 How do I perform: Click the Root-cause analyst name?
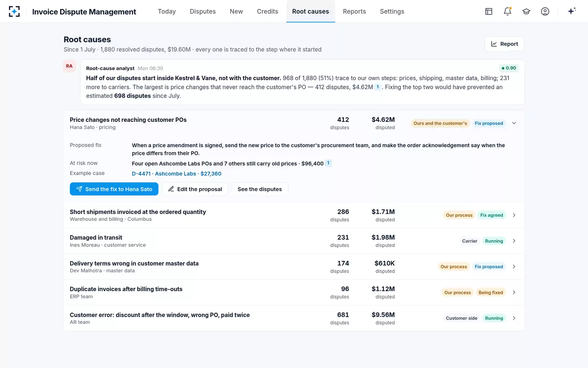point(110,68)
